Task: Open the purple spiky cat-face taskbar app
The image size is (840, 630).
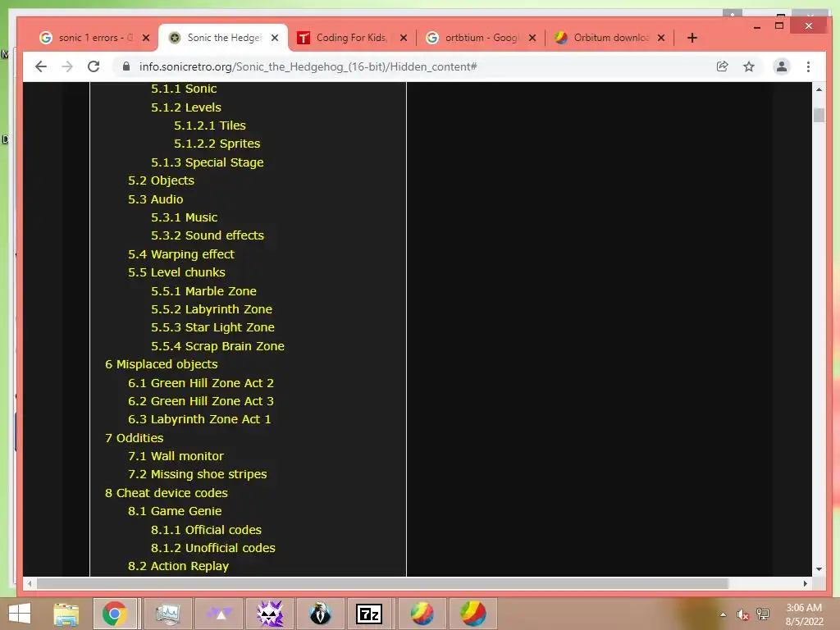Action: [270, 614]
